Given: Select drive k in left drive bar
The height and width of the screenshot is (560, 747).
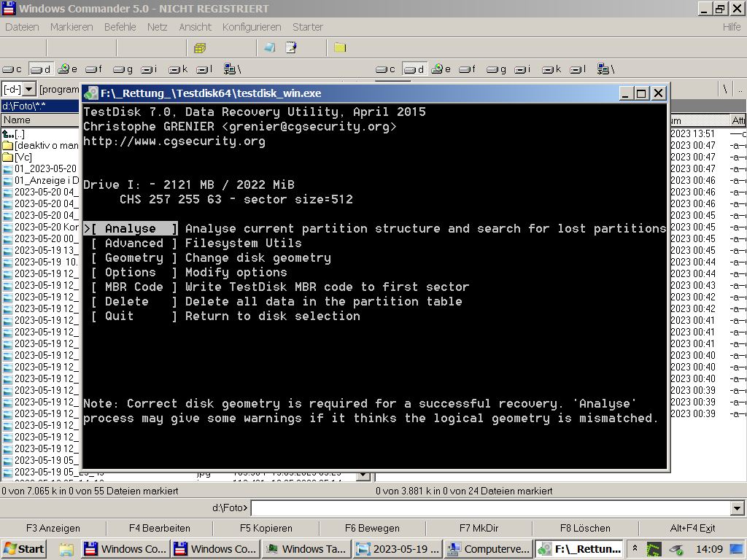Looking at the screenshot, I should click(178, 69).
